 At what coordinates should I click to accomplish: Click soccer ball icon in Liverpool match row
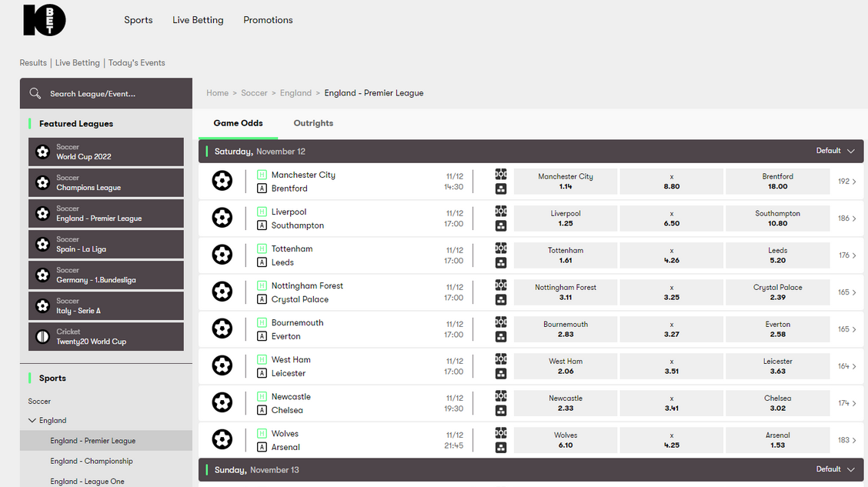coord(222,218)
